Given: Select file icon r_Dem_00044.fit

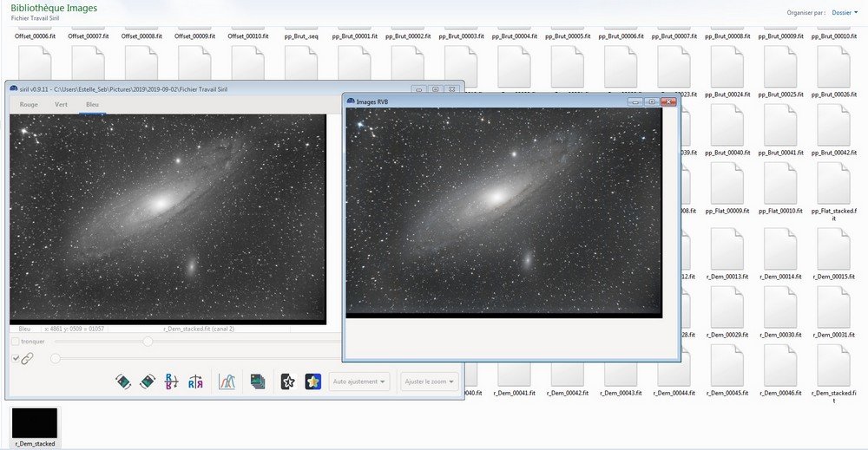Looking at the screenshot, I should [x=674, y=375].
